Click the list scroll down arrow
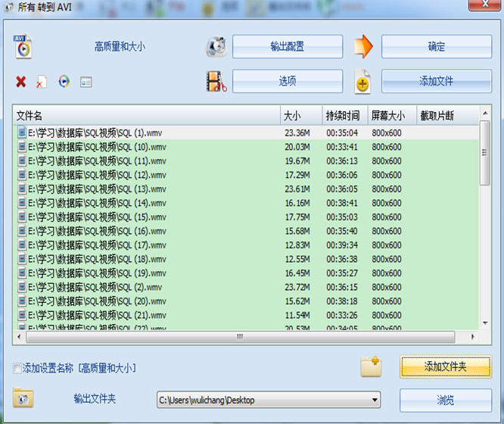This screenshot has height=424, width=504. [x=485, y=323]
